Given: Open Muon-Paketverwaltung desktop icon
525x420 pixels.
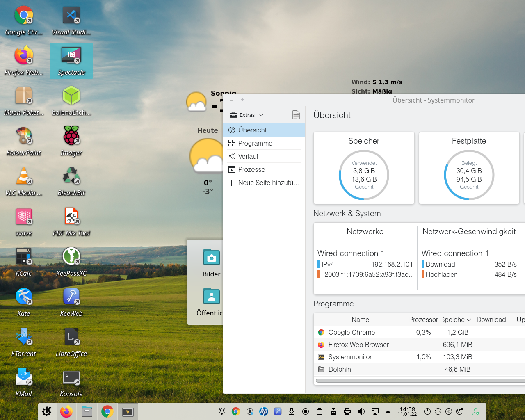Looking at the screenshot, I should pyautogui.click(x=24, y=101).
